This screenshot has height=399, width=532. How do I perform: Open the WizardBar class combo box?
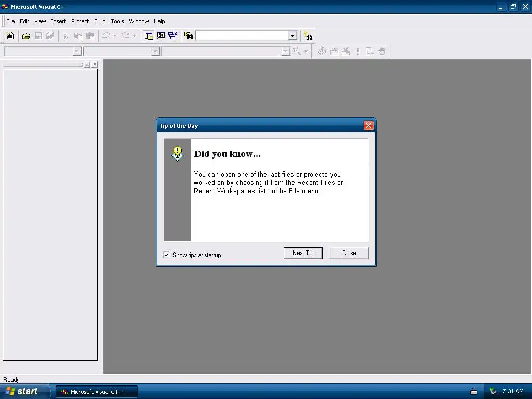43,51
